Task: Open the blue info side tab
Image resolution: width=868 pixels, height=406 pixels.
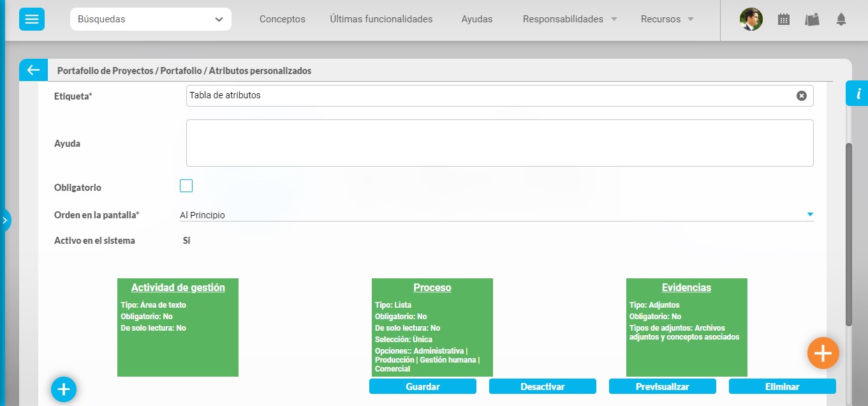Action: [857, 94]
